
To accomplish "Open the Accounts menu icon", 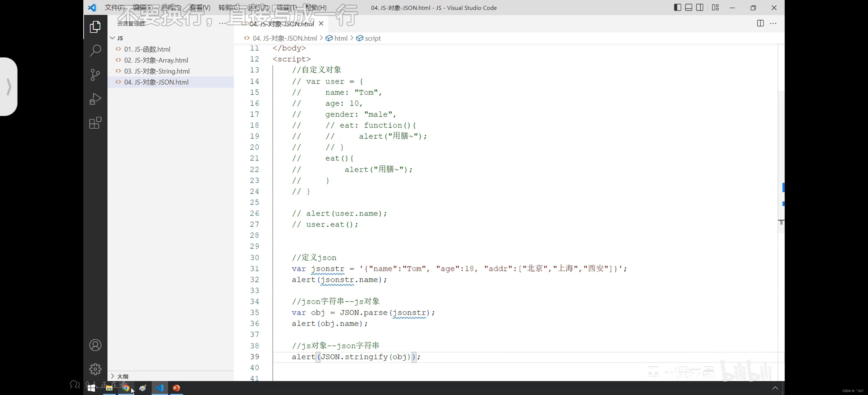I will coord(95,345).
